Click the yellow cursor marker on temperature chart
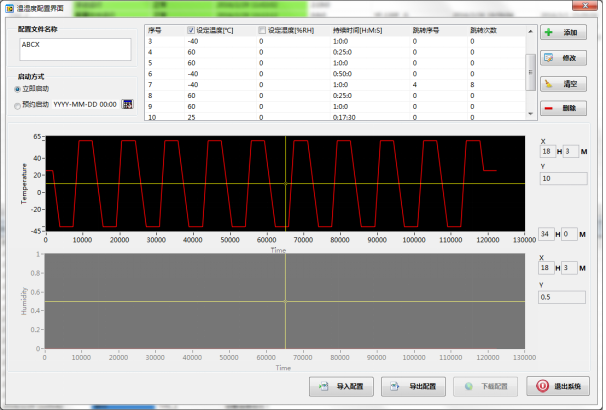 [x=286, y=183]
